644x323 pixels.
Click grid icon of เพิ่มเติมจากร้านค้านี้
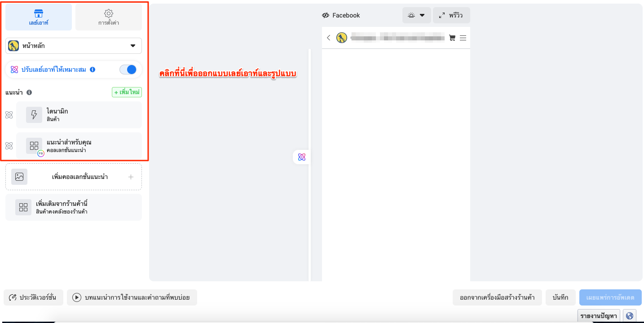(23, 207)
